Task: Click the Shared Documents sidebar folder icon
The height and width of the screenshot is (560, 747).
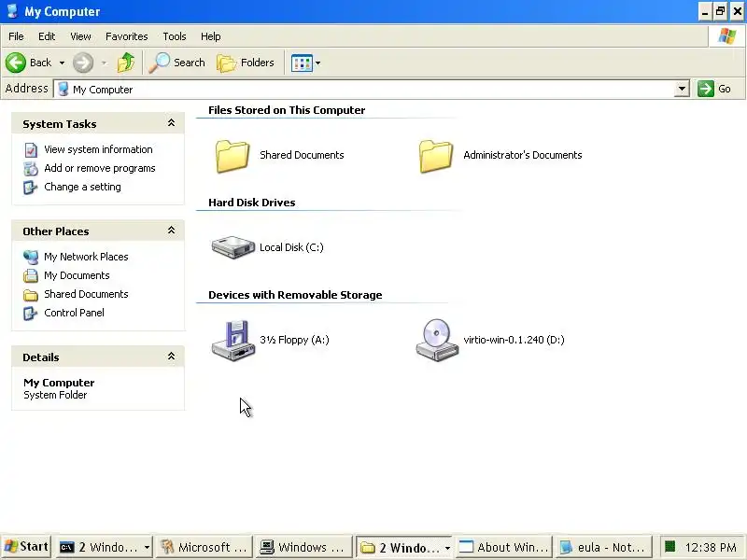Action: coord(31,295)
